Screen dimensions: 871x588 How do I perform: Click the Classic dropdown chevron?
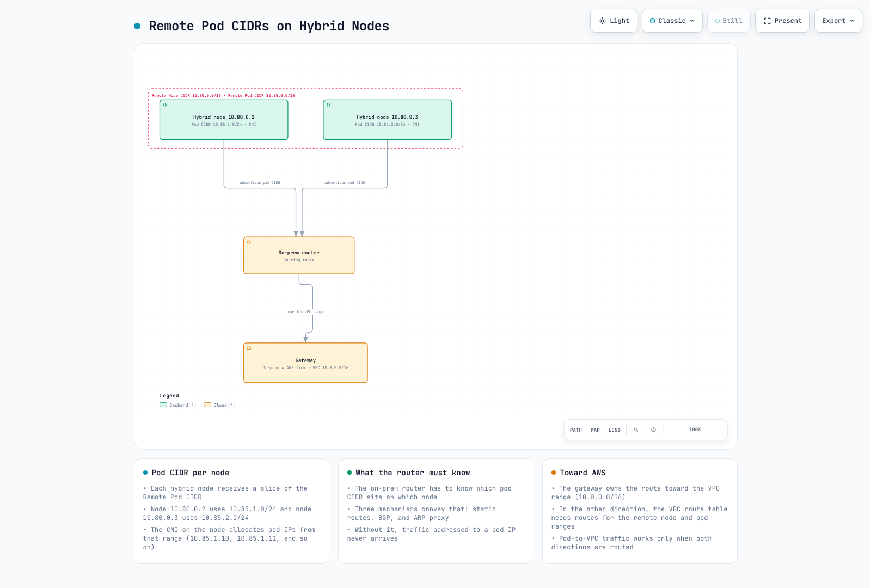(x=692, y=21)
